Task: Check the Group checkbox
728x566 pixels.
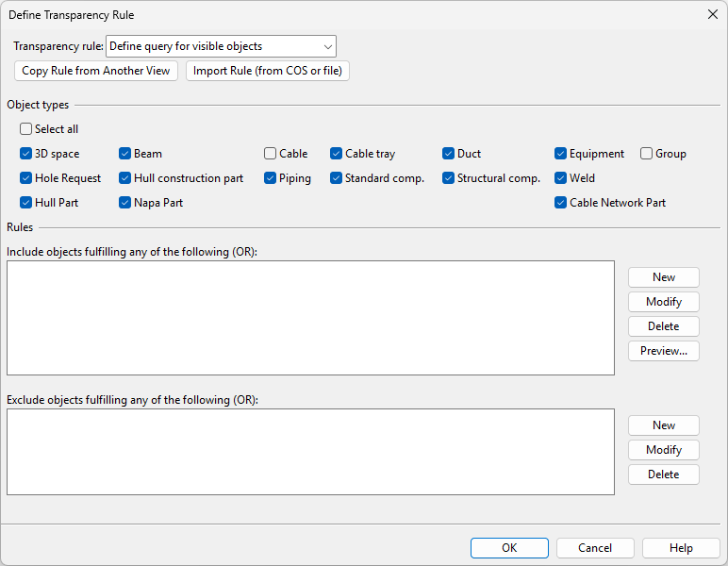Action: click(647, 154)
